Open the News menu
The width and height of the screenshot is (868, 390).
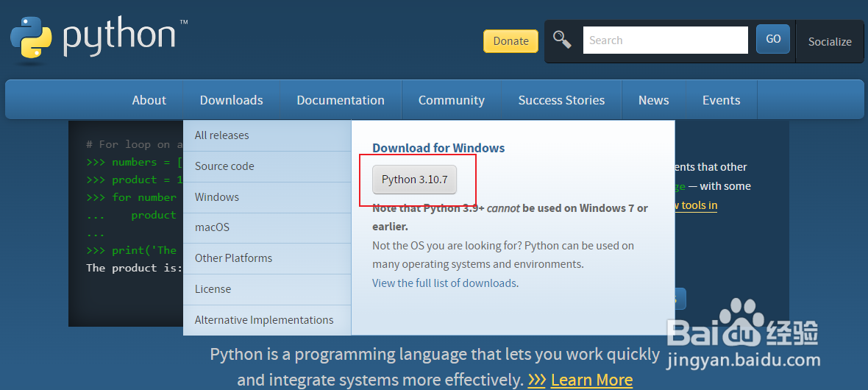pos(654,100)
